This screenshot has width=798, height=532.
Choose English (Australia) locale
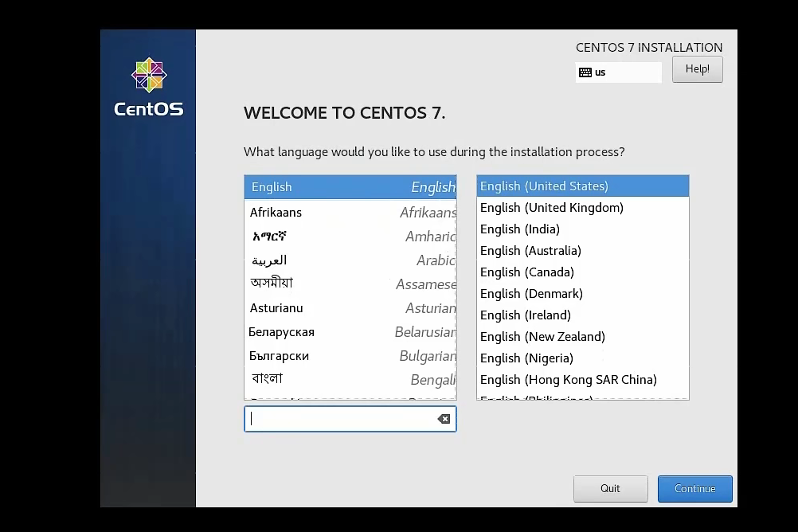583,251
